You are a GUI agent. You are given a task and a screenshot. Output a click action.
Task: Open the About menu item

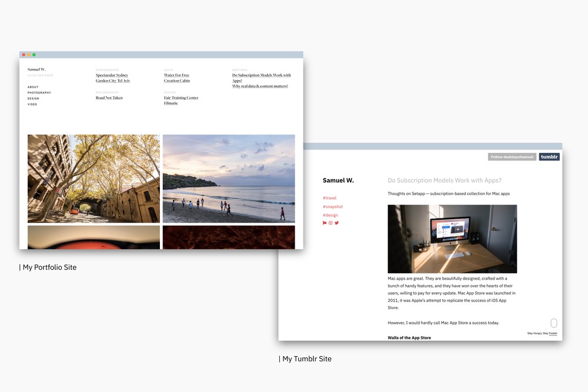(33, 87)
